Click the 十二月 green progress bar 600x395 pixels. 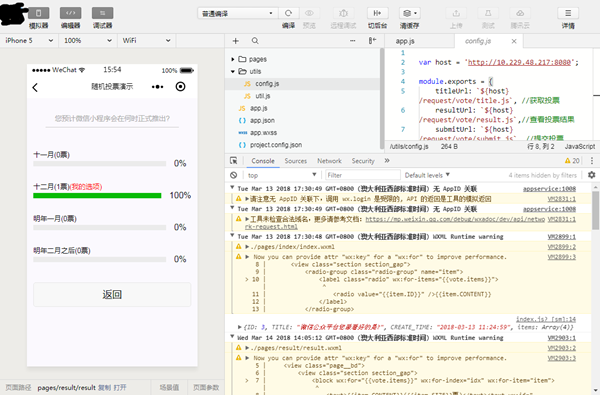(97, 196)
